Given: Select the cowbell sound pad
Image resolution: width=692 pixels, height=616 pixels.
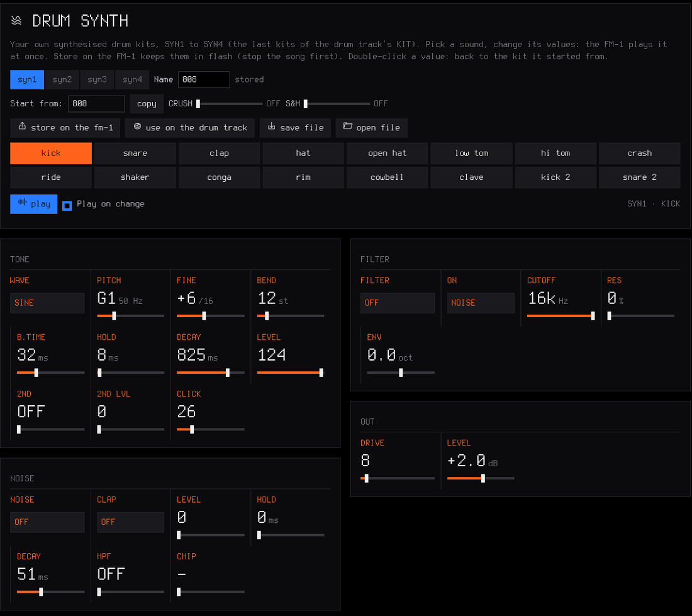Looking at the screenshot, I should (388, 177).
